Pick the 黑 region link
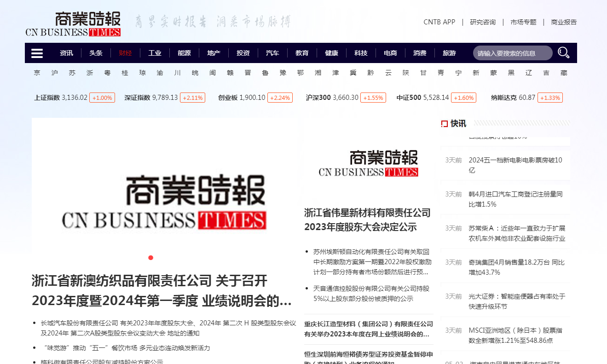 pos(511,73)
